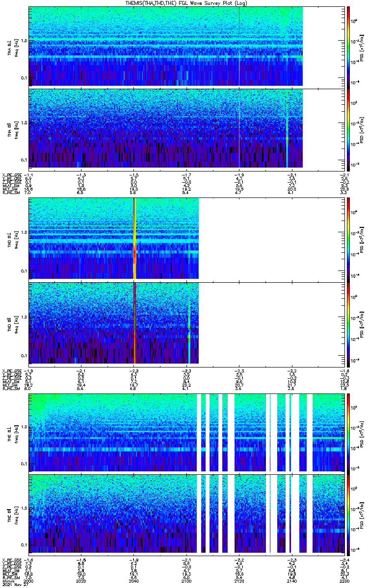Click the 'THA BII freq [Hz]' axis label
The height and width of the screenshot is (588, 368).
tap(12, 129)
